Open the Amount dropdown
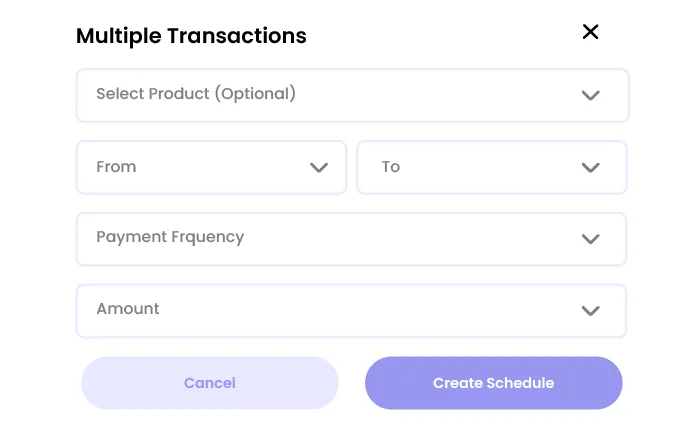Image resolution: width=689 pixels, height=433 pixels. pyautogui.click(x=351, y=310)
